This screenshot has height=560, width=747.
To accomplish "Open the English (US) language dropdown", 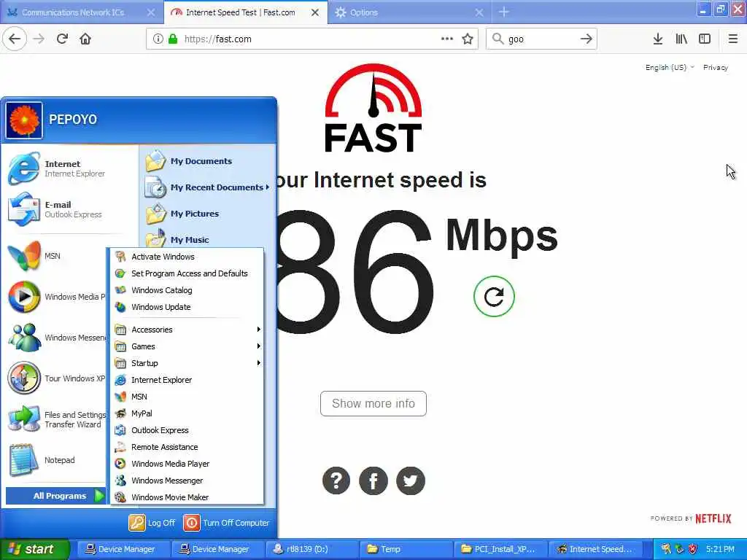I will 670,68.
